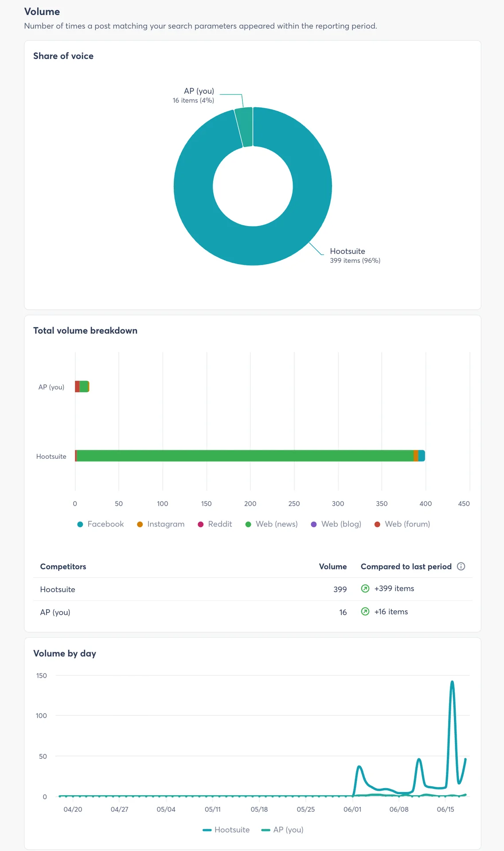
Task: Select the AP (you) row in competitors table
Action: (x=253, y=612)
